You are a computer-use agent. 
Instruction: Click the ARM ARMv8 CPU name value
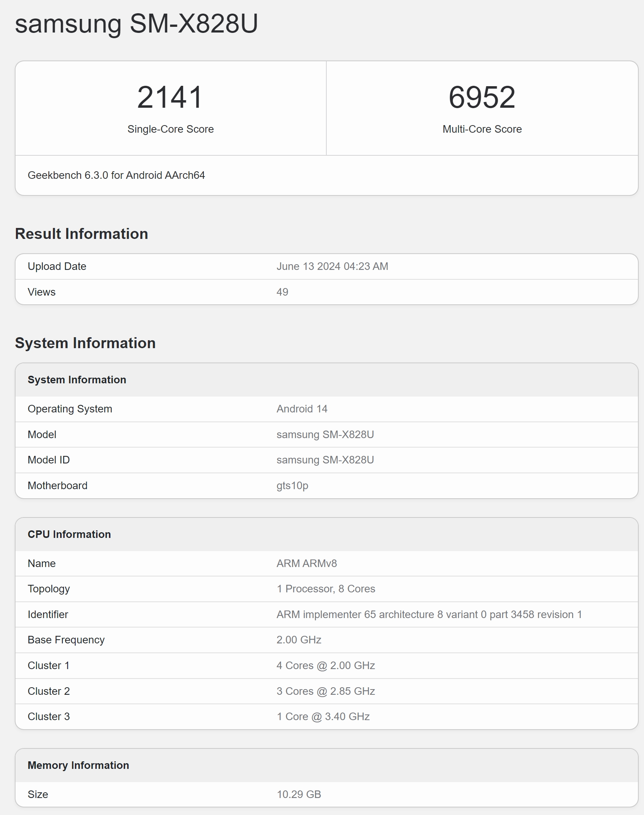tap(306, 564)
